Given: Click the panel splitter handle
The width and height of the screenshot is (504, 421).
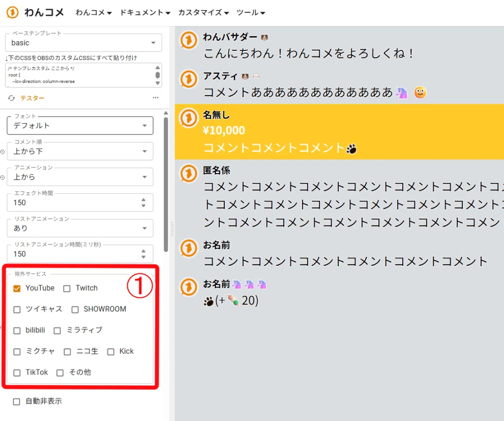Looking at the screenshot, I should pos(172,229).
